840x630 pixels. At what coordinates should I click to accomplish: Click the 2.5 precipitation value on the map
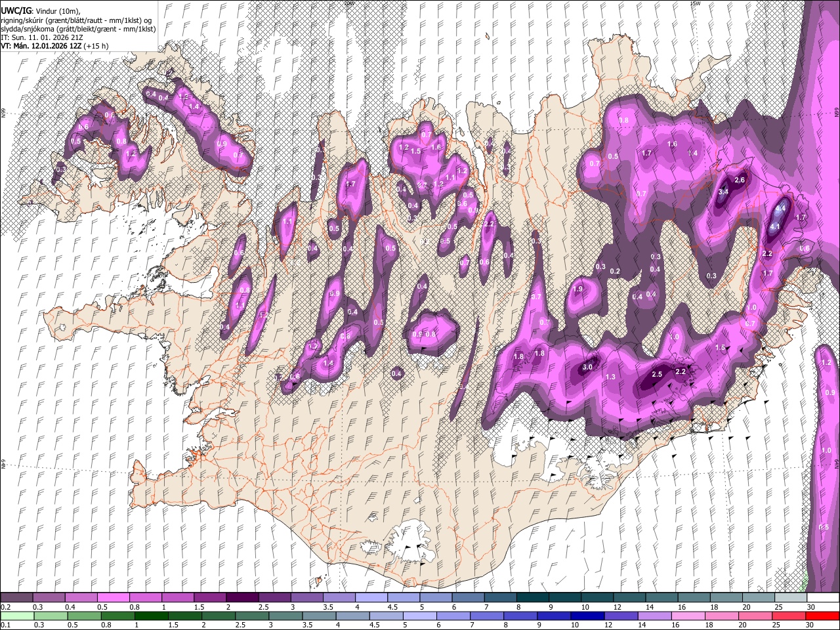point(658,374)
